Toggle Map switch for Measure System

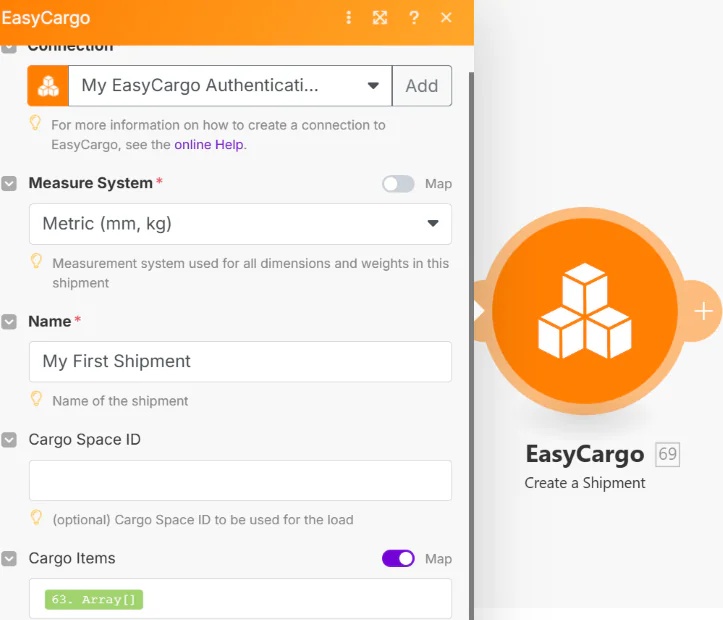(x=398, y=183)
